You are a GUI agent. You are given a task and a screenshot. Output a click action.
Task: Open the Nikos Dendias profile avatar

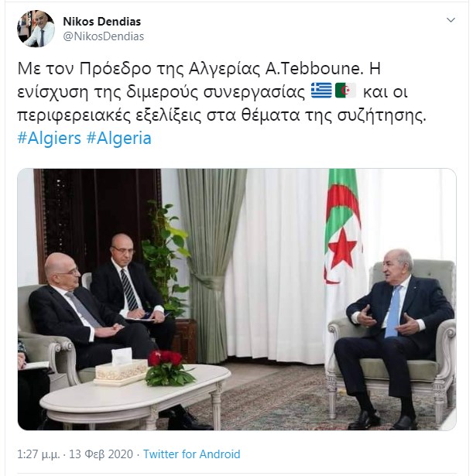coord(36,29)
